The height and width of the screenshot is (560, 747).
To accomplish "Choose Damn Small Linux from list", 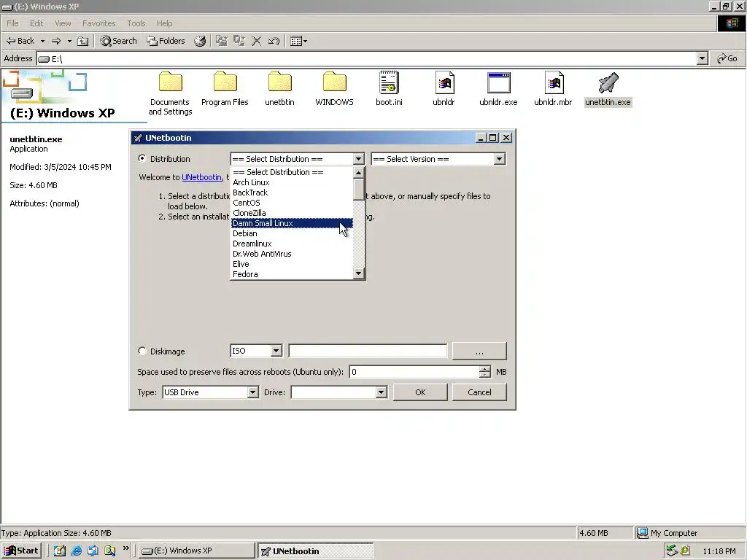I will (x=292, y=223).
